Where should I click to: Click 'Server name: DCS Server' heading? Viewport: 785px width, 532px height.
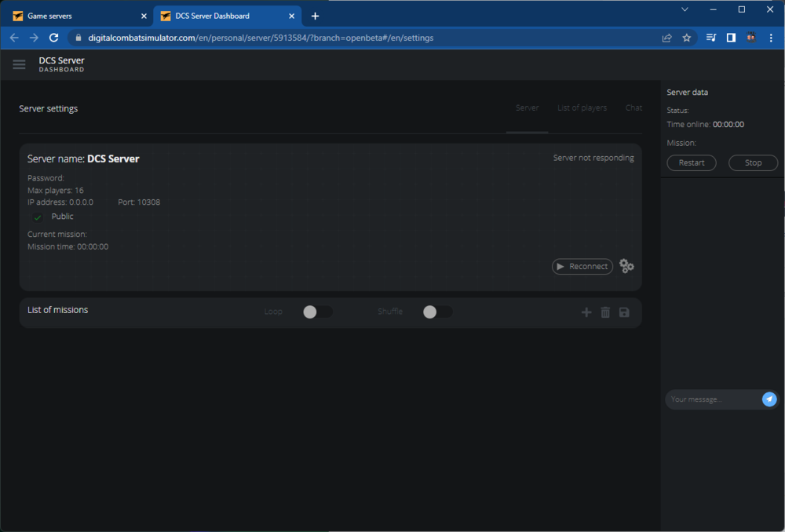point(83,159)
